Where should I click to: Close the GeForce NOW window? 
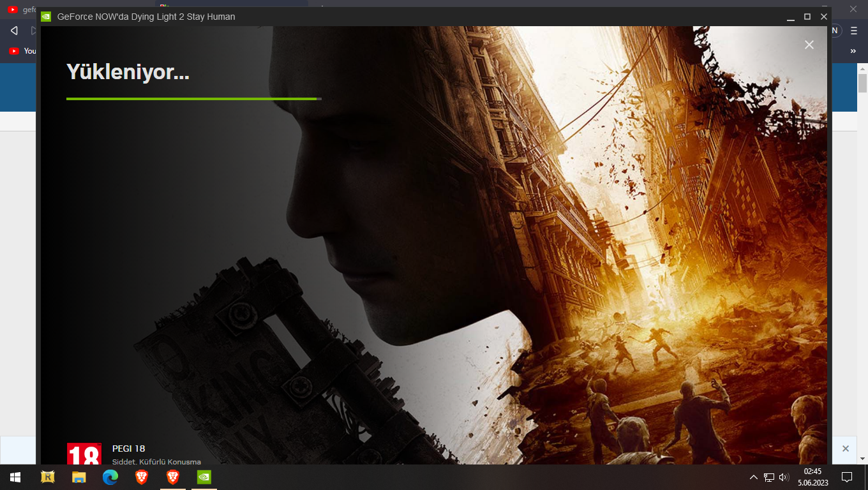[x=824, y=17]
